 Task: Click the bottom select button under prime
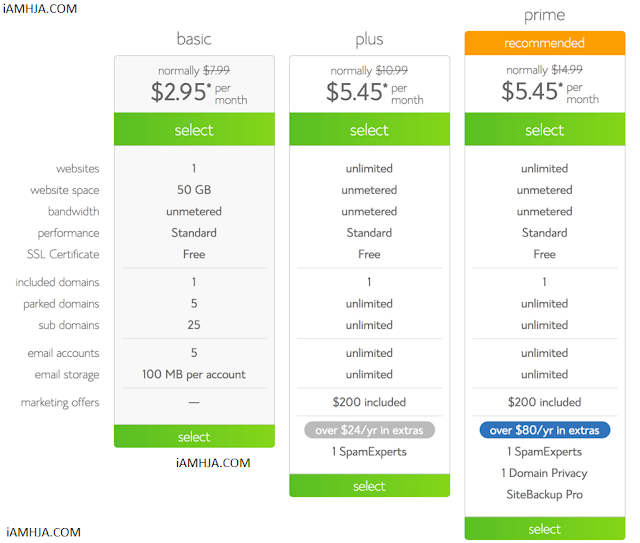click(x=544, y=529)
